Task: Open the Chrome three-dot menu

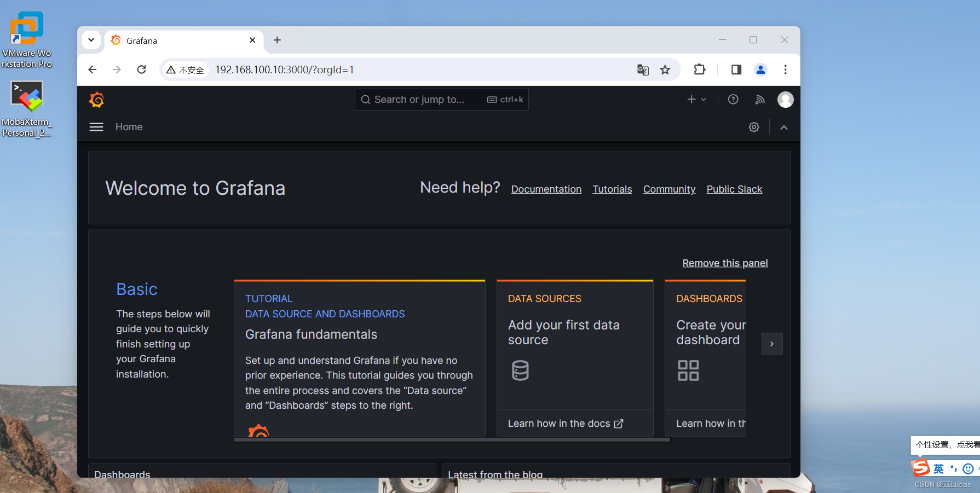Action: [785, 69]
